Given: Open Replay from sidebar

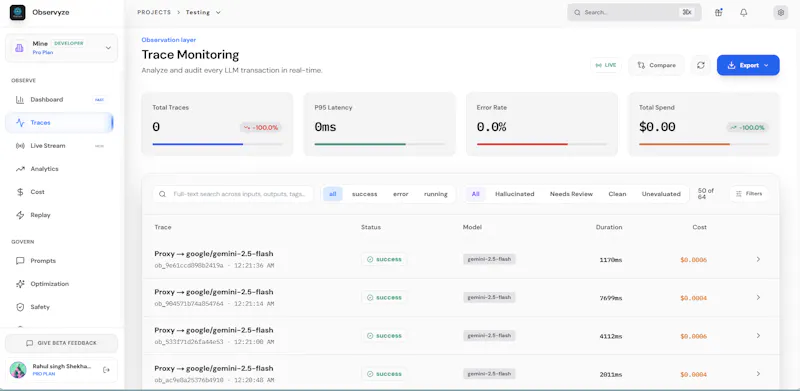Looking at the screenshot, I should coord(59,215).
